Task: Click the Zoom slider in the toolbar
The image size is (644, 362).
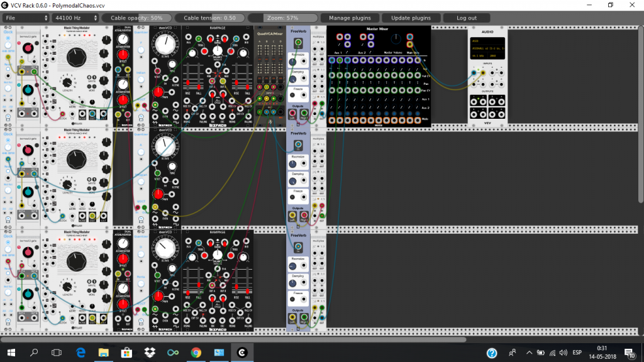Action: tap(283, 18)
